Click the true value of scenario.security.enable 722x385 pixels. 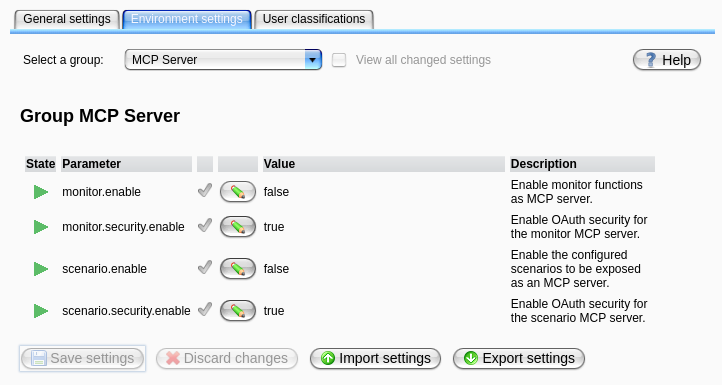coord(274,311)
